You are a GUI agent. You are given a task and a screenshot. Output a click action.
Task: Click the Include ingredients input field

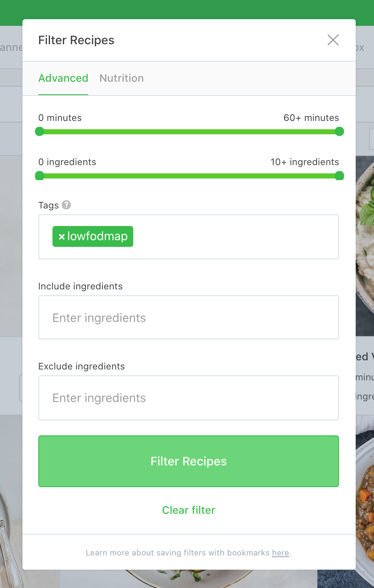[x=188, y=317]
